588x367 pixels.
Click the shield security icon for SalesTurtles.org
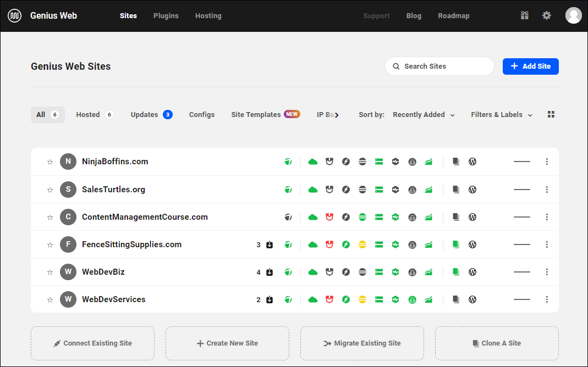329,190
